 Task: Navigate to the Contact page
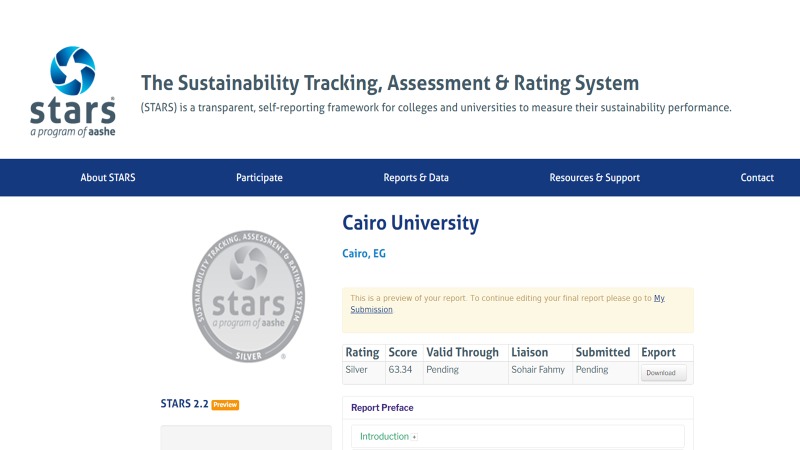[757, 178]
